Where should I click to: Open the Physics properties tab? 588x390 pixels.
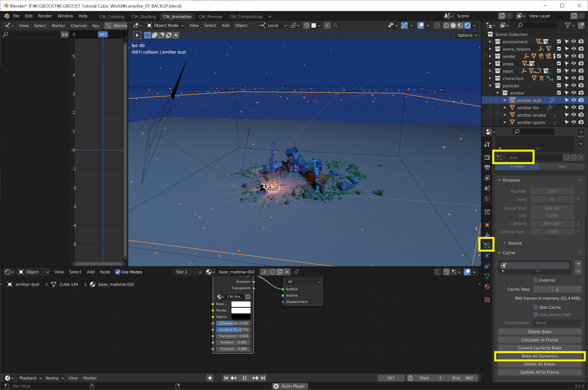[487, 256]
